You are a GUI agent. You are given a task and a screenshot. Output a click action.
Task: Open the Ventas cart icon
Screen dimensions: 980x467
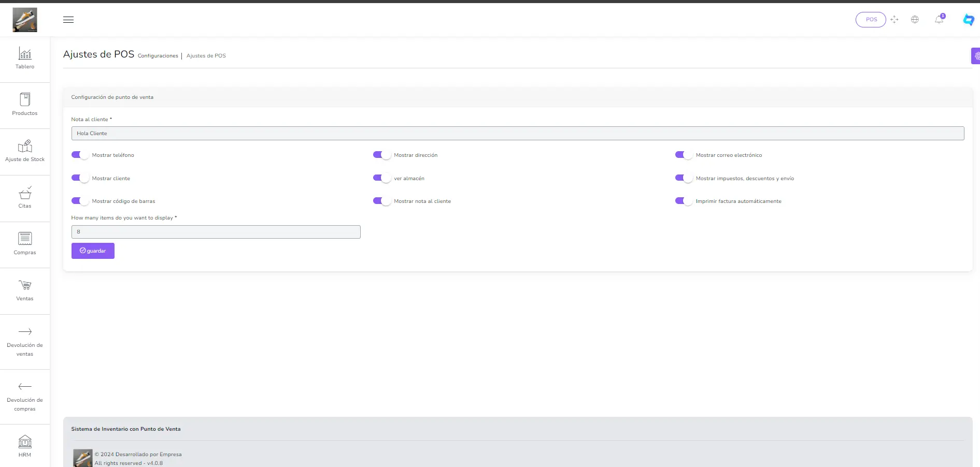click(25, 286)
